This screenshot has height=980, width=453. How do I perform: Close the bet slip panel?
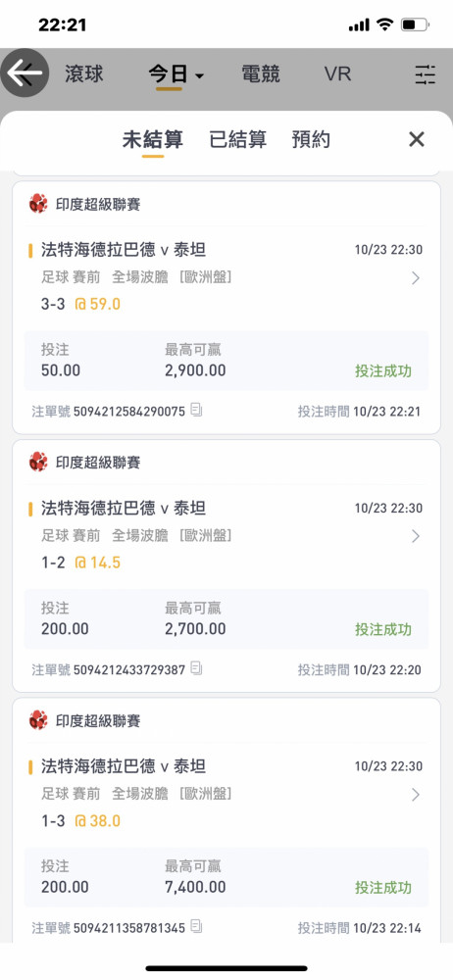(x=417, y=139)
